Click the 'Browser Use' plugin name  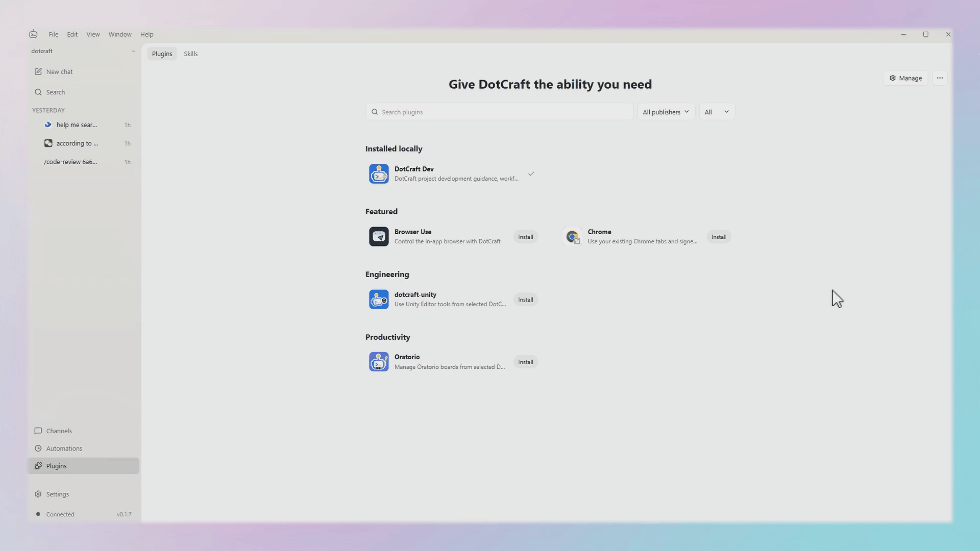pyautogui.click(x=413, y=232)
